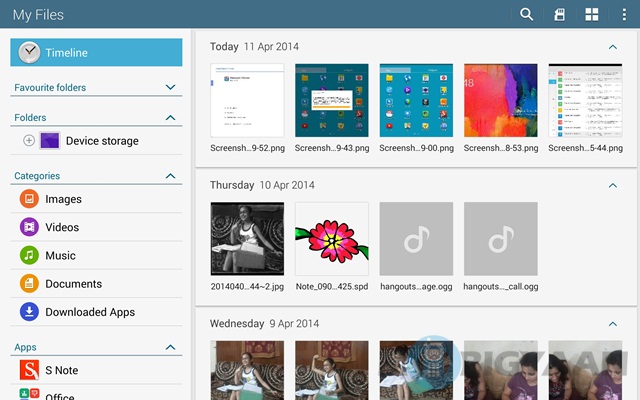Collapse the Folders section
The image size is (640, 400).
(170, 118)
